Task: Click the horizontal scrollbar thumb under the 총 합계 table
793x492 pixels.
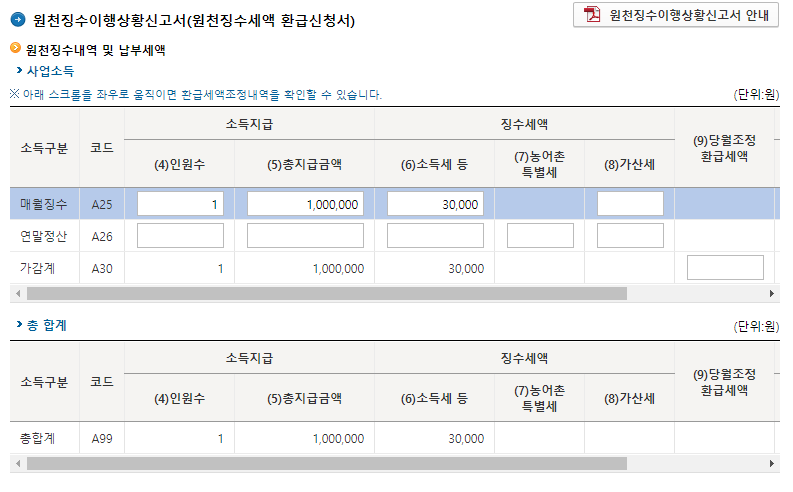Action: [327, 463]
